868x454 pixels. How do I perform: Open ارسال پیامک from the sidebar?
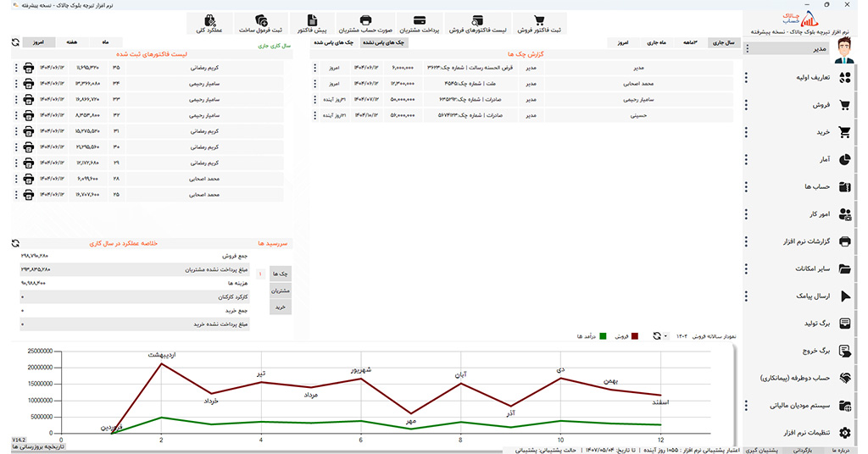[x=843, y=296]
